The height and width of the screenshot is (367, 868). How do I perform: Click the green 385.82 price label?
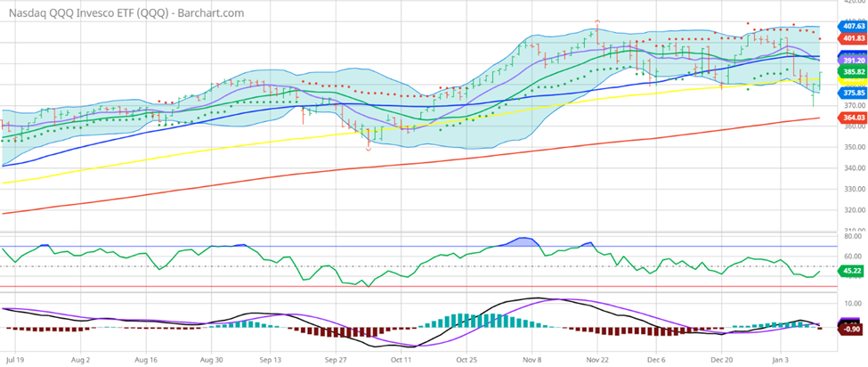[851, 70]
